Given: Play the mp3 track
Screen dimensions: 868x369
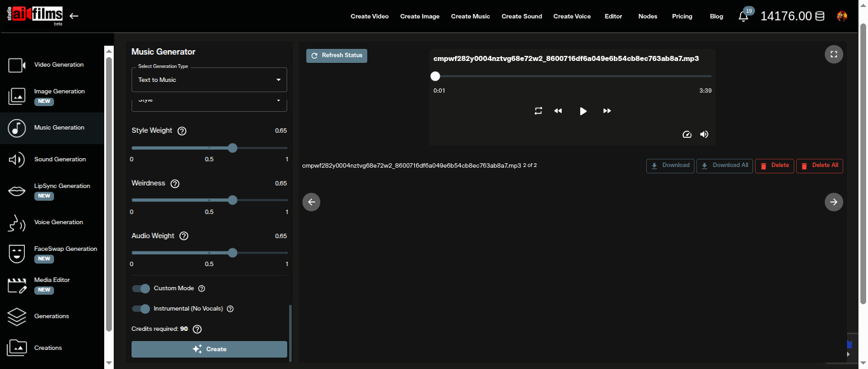Looking at the screenshot, I should 583,111.
